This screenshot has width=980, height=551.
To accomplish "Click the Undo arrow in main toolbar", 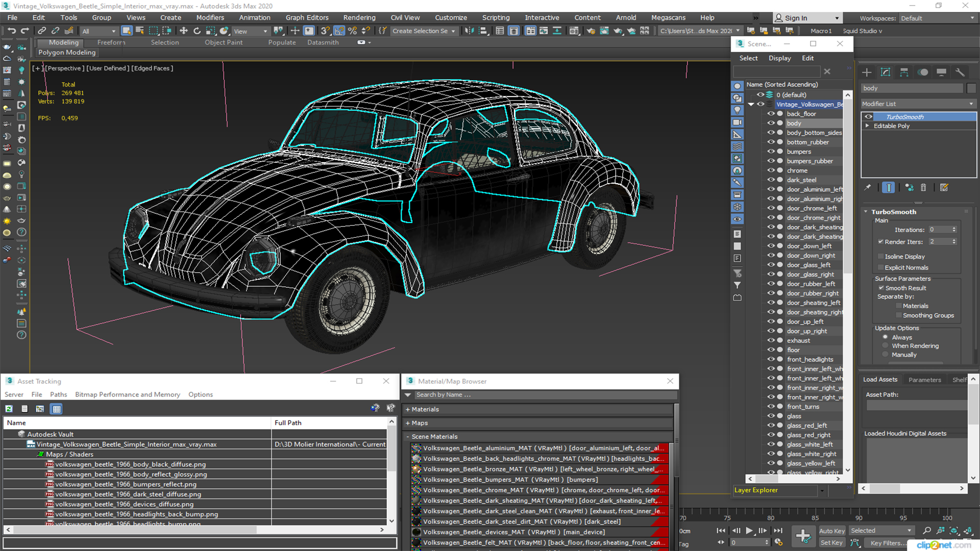I will (11, 31).
